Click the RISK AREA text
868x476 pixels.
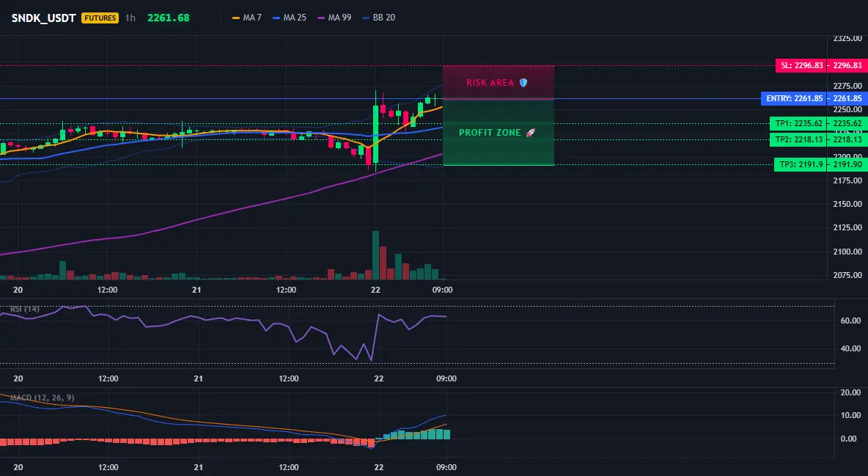490,83
